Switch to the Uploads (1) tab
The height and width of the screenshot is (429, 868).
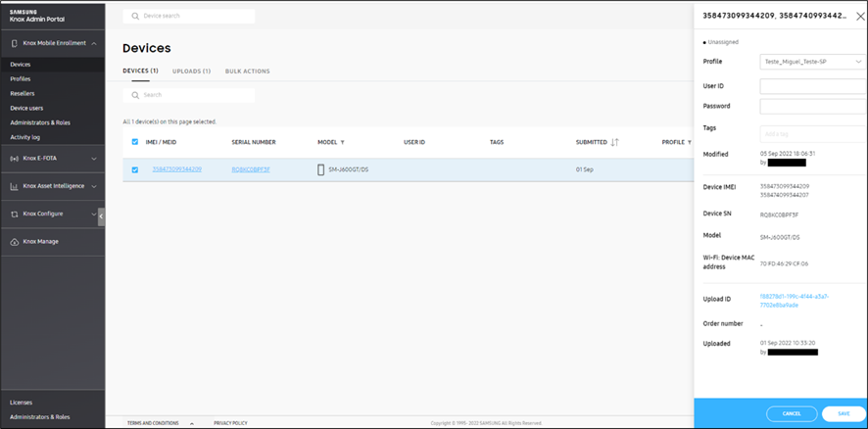[x=192, y=71]
